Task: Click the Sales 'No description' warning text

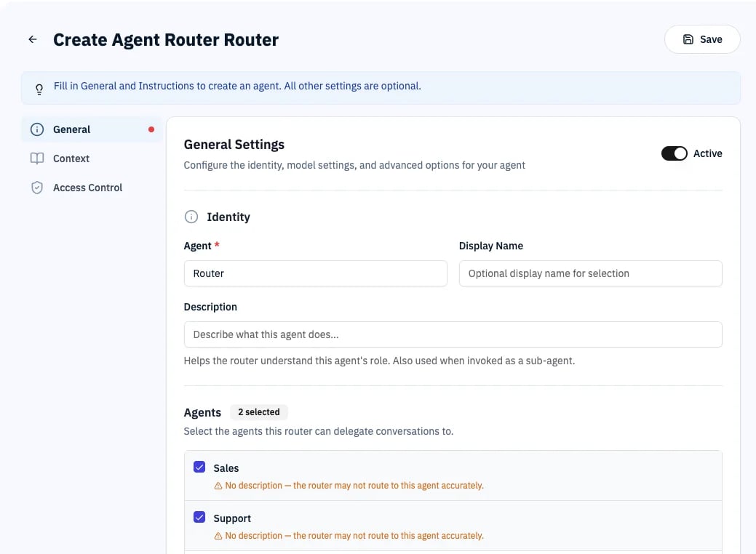Action: (x=354, y=486)
